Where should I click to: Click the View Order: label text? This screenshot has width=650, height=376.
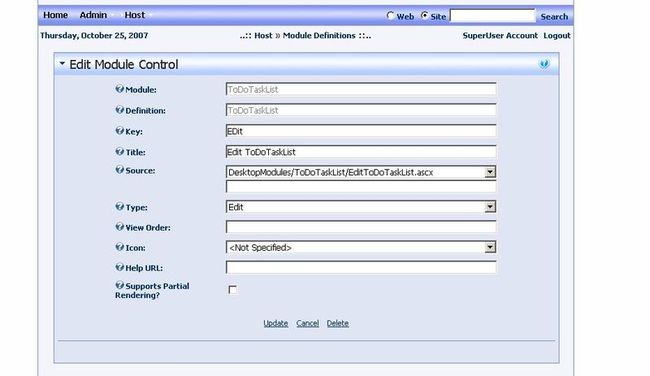coord(148,228)
